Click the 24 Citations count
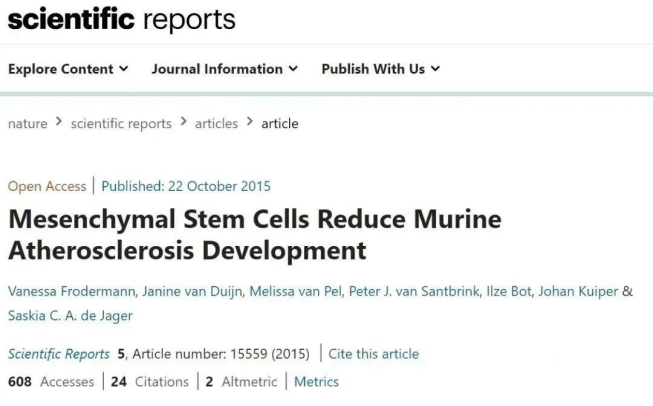653x406 pixels. 150,381
